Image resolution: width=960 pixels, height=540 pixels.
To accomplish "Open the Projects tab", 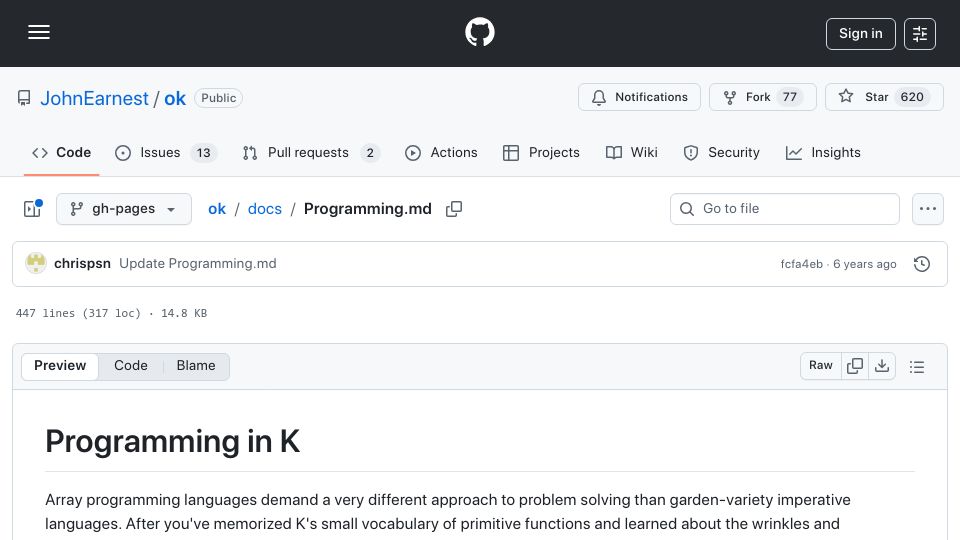I will (x=541, y=152).
